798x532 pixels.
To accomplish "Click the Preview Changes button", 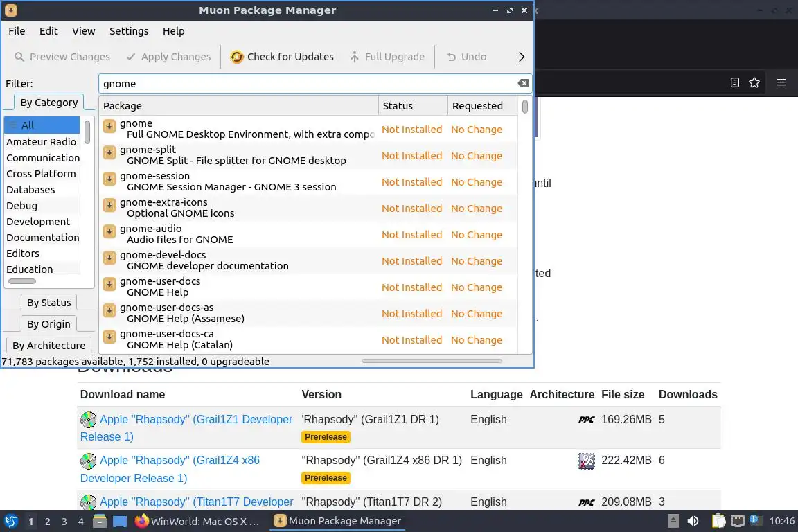I will click(62, 57).
